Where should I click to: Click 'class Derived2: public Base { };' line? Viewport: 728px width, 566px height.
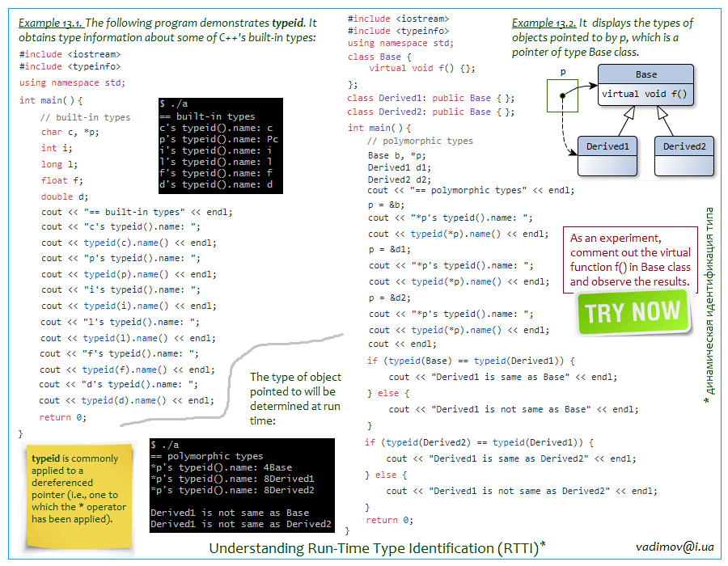pos(430,112)
